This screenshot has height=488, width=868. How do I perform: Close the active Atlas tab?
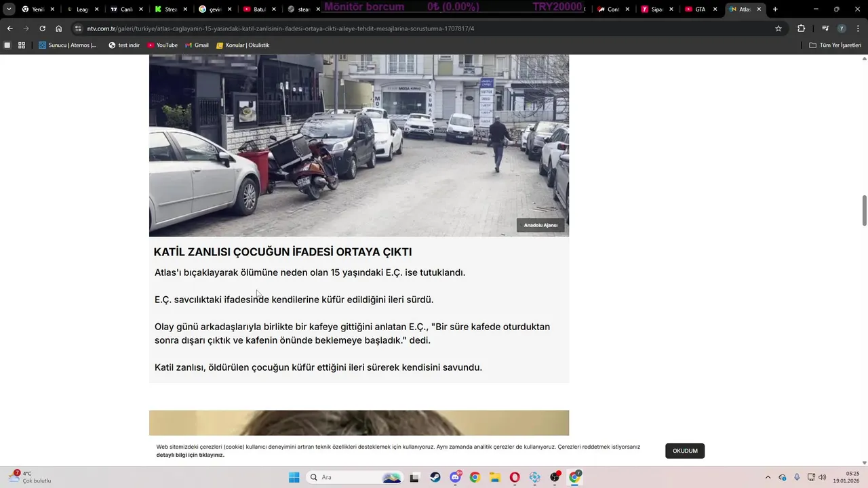tap(759, 9)
